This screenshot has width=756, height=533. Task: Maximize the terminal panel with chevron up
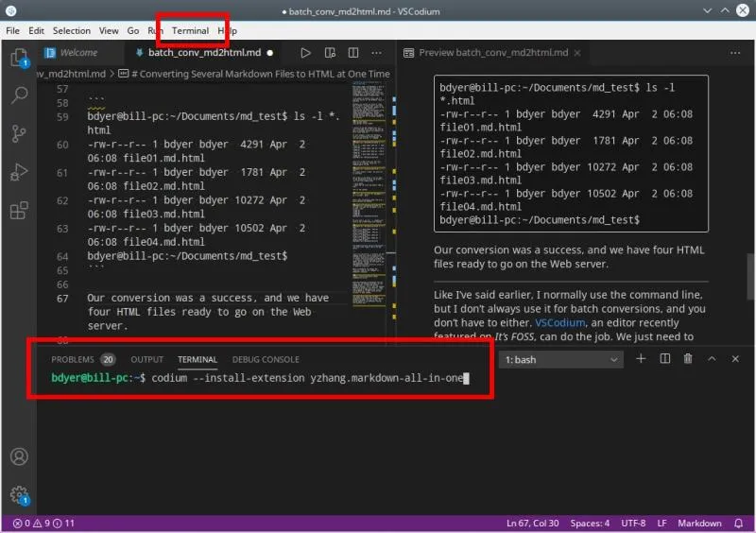712,359
